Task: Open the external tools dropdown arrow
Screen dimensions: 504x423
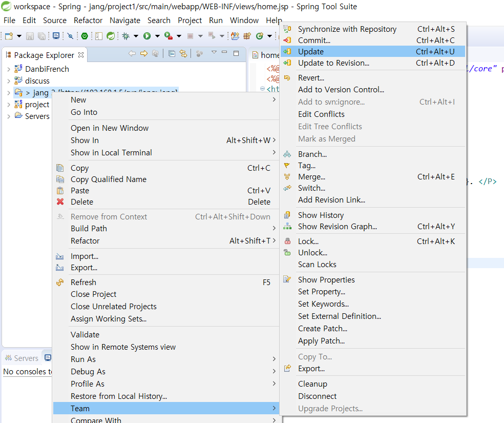Action: coord(179,36)
